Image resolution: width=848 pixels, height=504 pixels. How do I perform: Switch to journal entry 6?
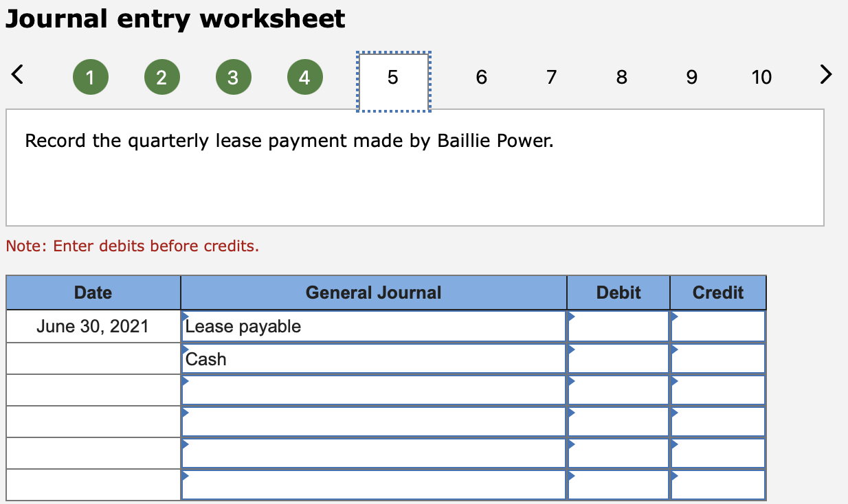(481, 78)
